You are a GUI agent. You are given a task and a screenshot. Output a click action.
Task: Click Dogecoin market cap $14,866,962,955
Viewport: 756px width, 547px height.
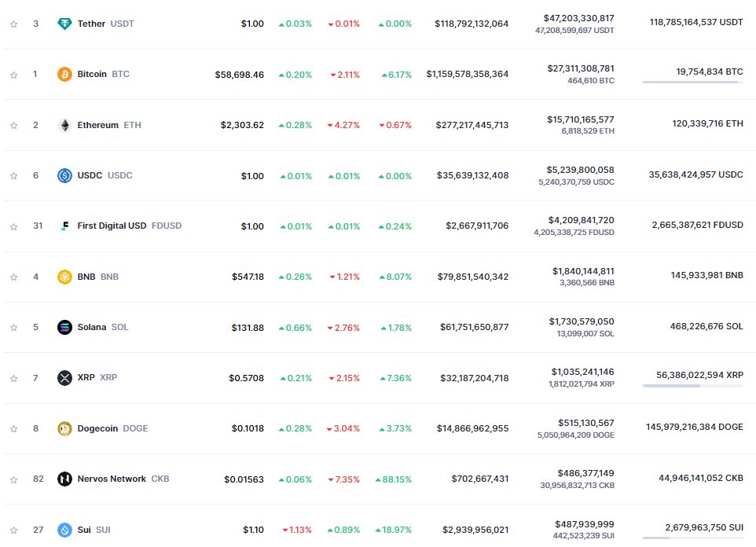[x=472, y=428]
